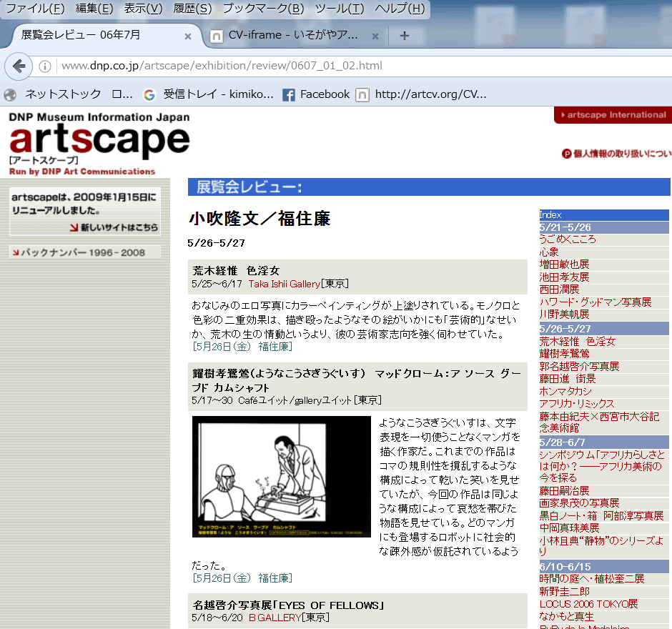Open 藤田嗣治展 in the Index
The image size is (672, 629).
(x=564, y=490)
